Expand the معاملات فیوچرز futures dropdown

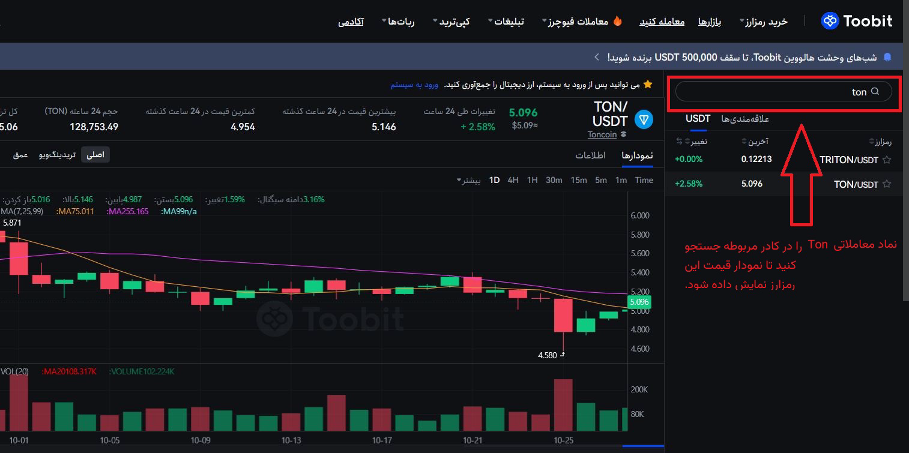click(x=575, y=21)
